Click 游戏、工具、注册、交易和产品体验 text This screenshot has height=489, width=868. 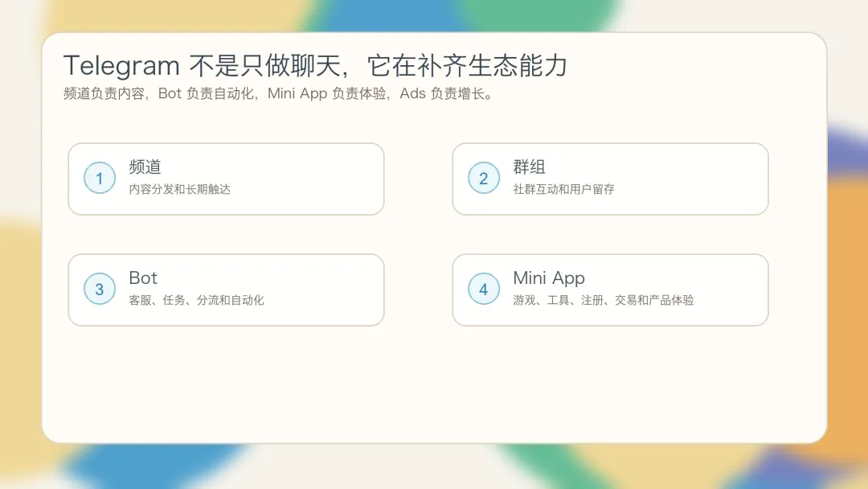(604, 300)
